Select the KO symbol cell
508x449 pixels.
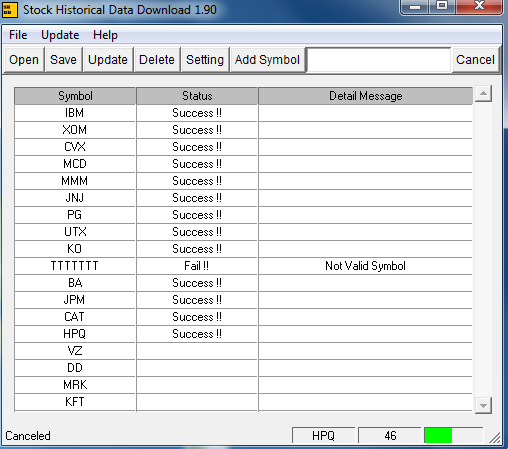coord(75,249)
